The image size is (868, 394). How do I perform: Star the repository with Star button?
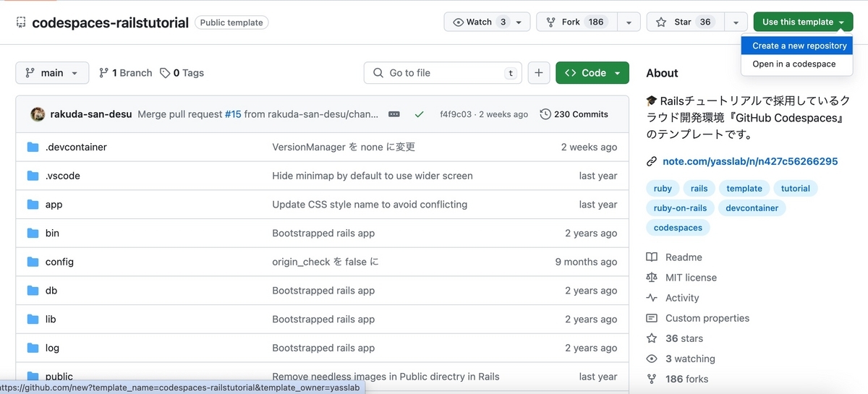tap(685, 22)
